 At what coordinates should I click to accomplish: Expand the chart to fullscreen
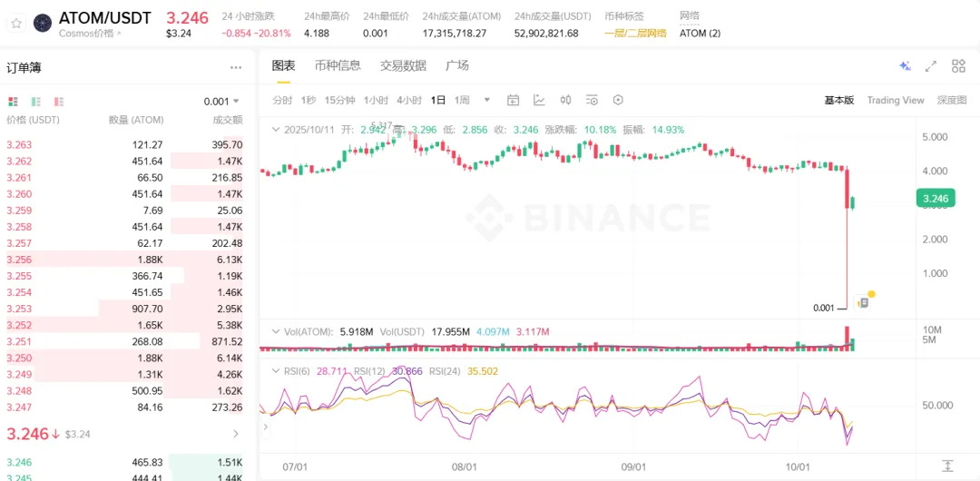click(x=931, y=66)
